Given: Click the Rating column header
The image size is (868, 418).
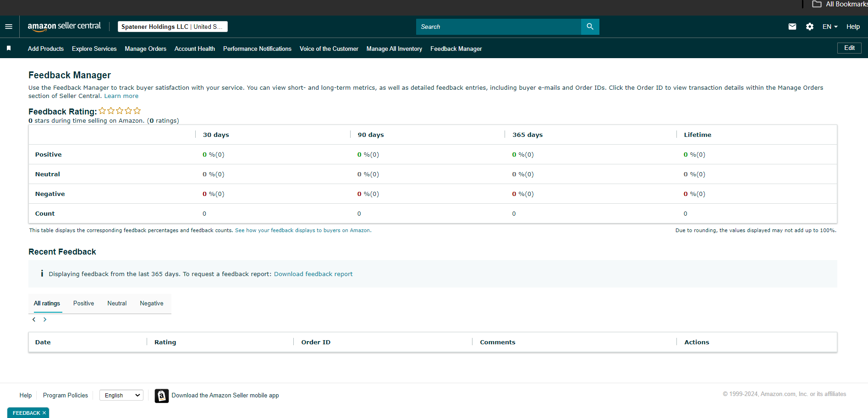Looking at the screenshot, I should pyautogui.click(x=165, y=342).
